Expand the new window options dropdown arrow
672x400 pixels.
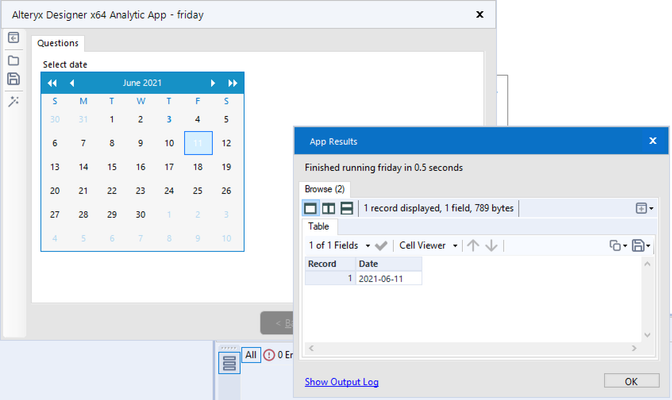click(x=651, y=209)
